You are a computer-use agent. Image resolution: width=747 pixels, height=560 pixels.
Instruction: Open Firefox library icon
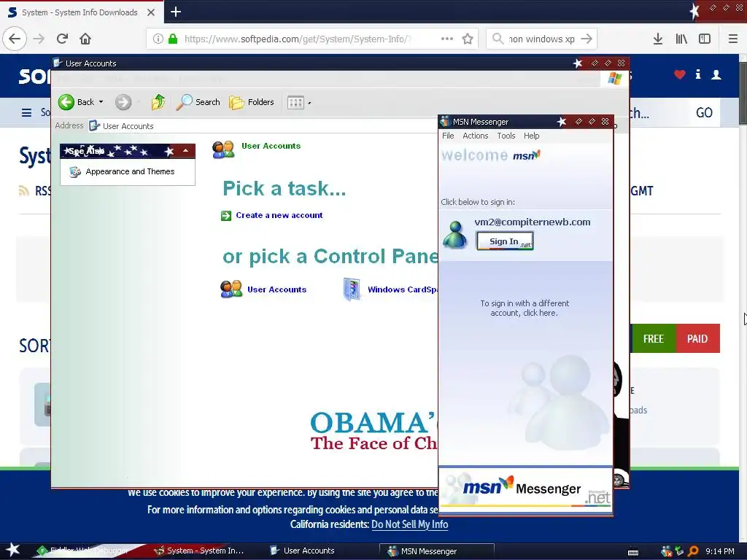[681, 39]
